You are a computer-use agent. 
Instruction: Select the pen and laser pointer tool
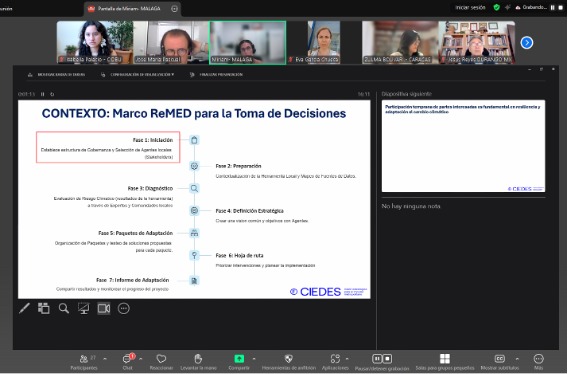pos(24,308)
